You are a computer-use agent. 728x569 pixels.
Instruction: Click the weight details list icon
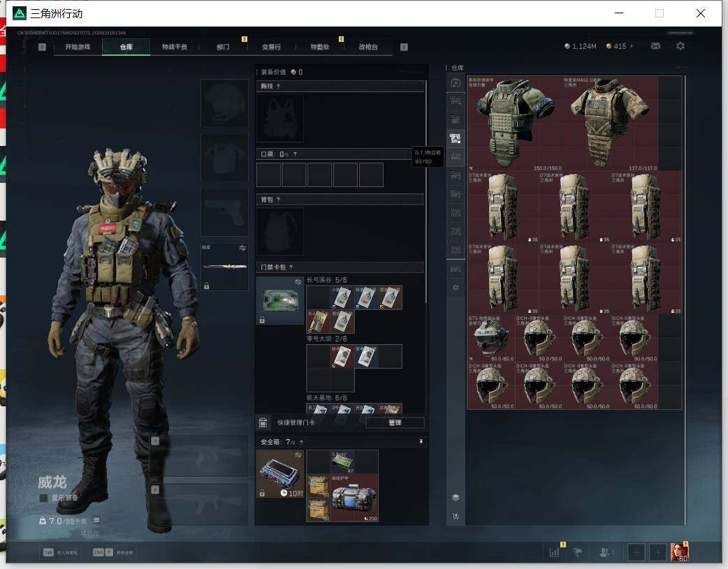96,520
